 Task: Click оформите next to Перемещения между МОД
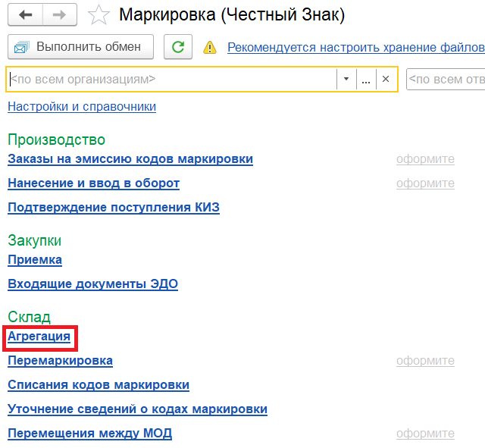[425, 434]
